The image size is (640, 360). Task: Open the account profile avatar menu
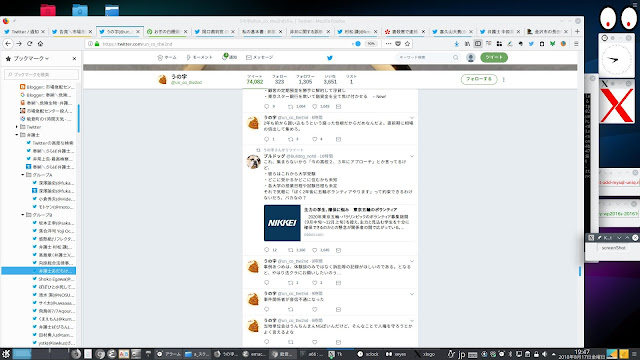[x=471, y=58]
